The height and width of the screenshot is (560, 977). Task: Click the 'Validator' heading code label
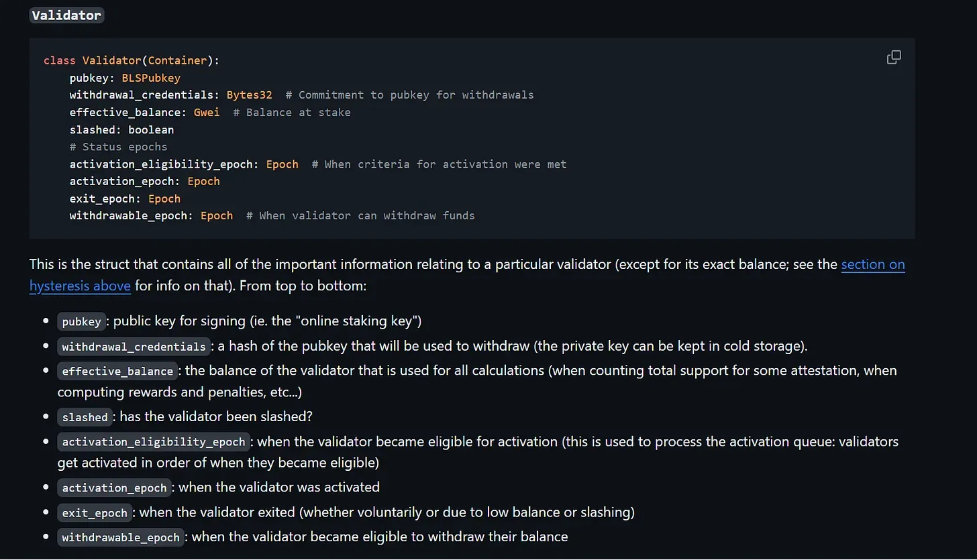tap(66, 15)
